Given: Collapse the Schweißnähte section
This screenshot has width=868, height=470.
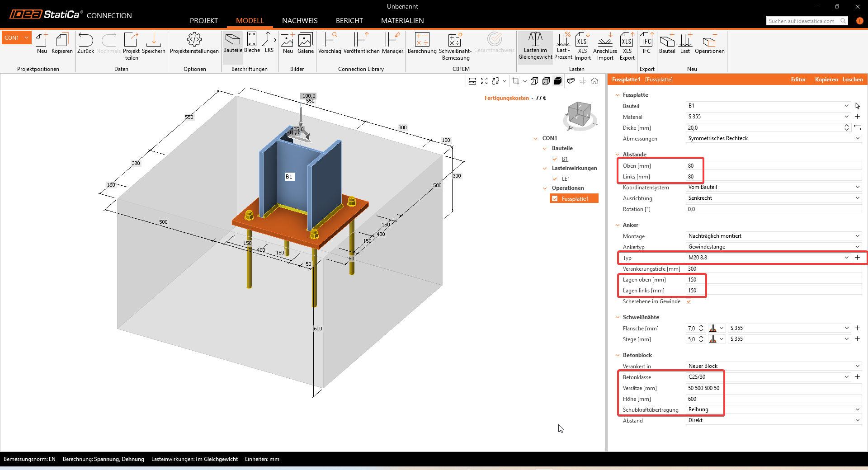Looking at the screenshot, I should [618, 317].
